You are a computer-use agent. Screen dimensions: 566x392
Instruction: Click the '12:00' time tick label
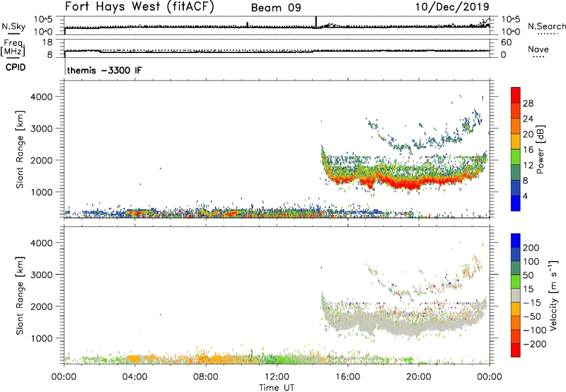coord(277,377)
